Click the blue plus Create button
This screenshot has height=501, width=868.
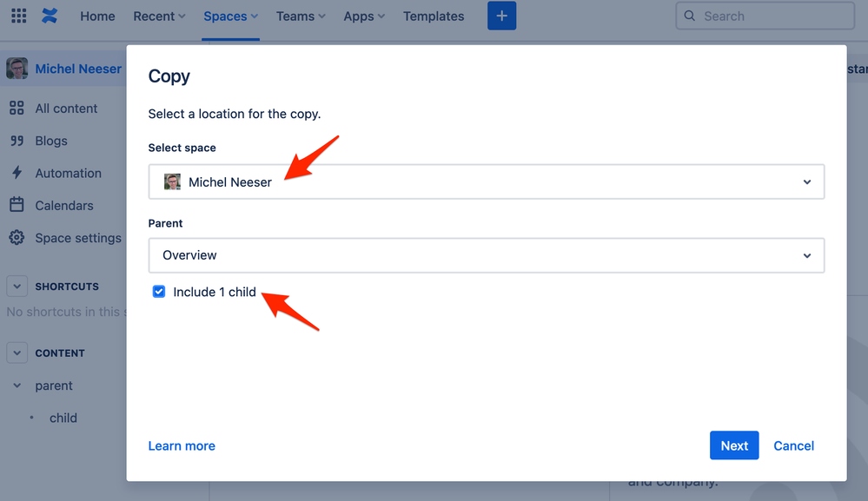point(501,16)
